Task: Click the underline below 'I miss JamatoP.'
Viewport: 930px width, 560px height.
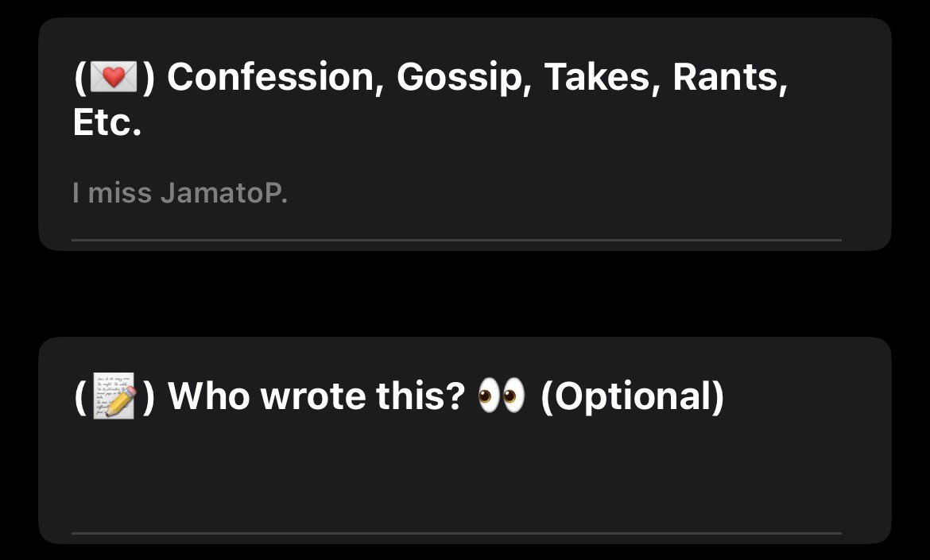Action: [456, 240]
